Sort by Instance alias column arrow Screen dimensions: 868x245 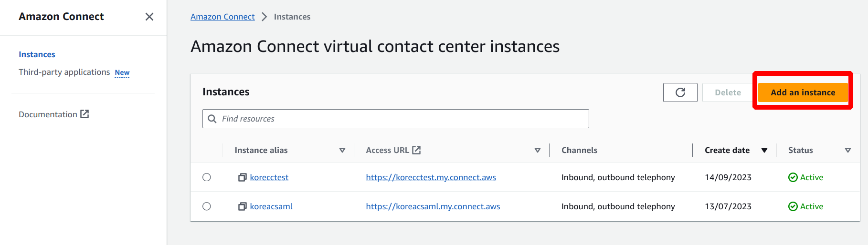(x=342, y=150)
